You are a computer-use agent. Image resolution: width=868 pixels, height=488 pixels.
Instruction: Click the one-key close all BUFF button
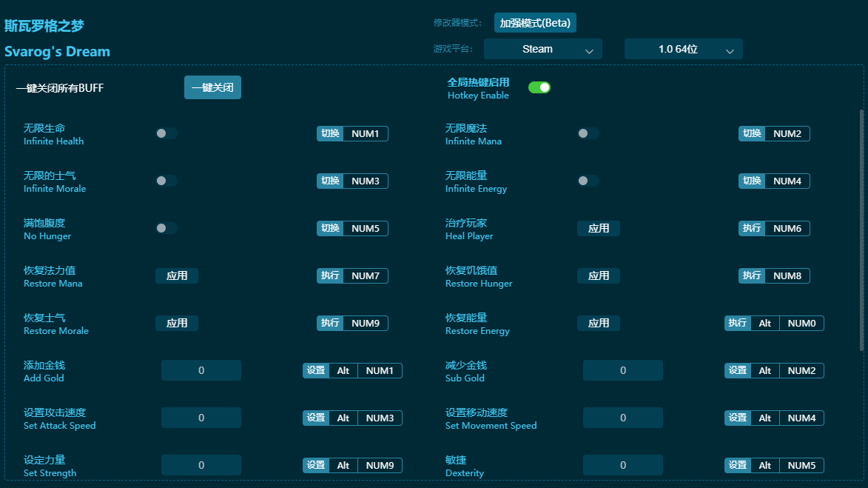212,87
